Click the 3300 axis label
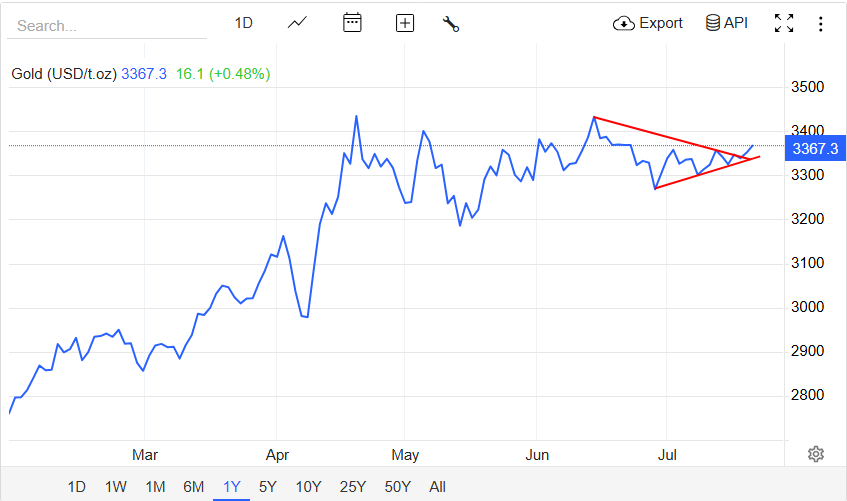Screen dimensions: 847x501 tap(808, 175)
